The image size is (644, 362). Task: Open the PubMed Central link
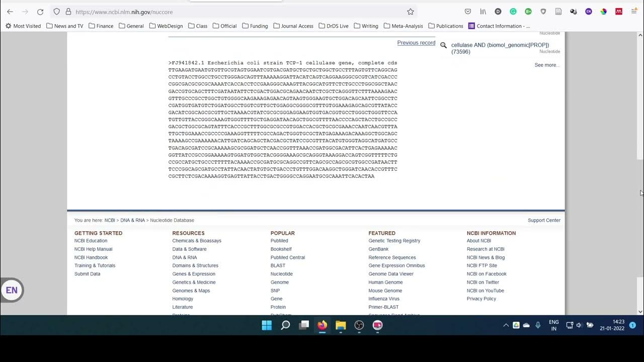[x=288, y=257]
